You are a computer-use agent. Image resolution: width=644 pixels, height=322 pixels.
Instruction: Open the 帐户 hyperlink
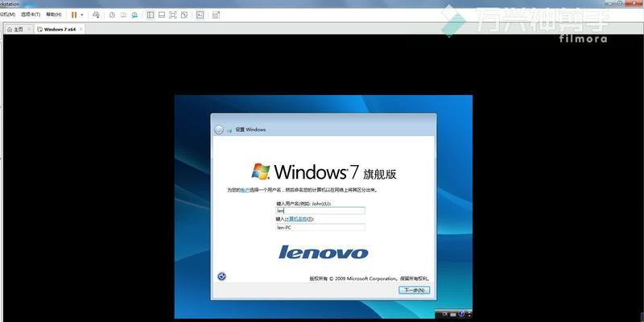click(245, 190)
